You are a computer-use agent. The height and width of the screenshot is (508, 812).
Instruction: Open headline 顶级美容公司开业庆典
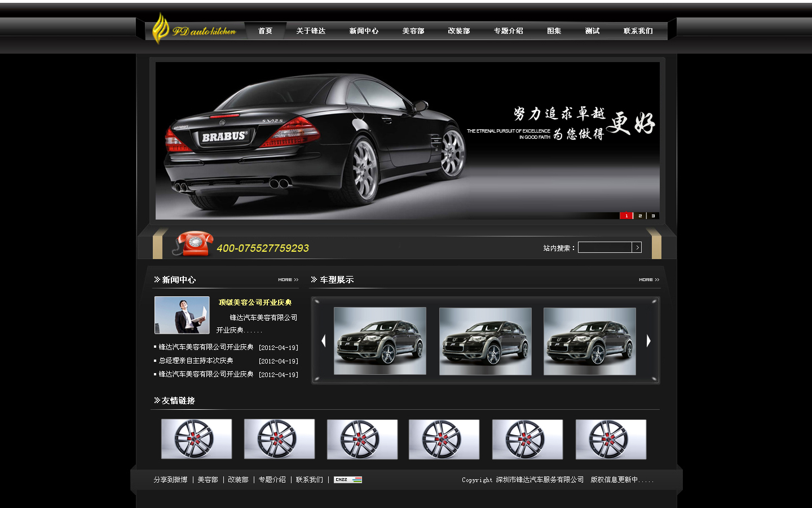click(255, 303)
